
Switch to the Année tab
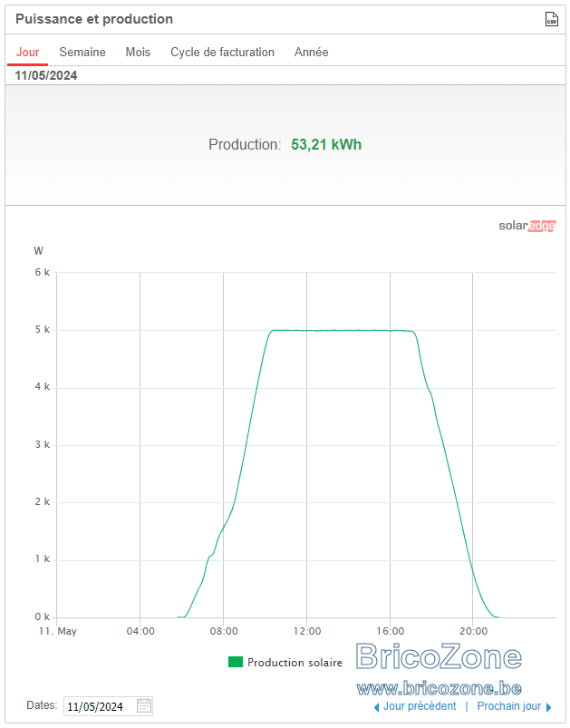311,52
